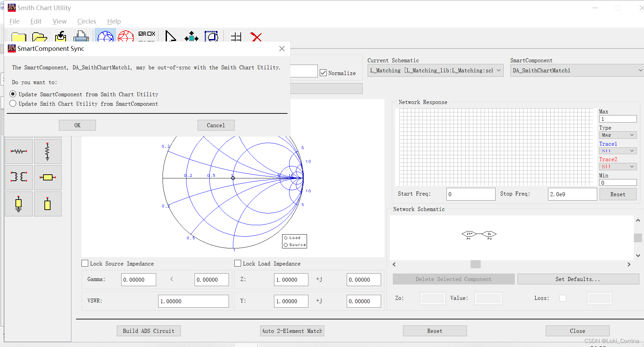This screenshot has width=644, height=347.
Task: Open the Help menu
Action: pyautogui.click(x=114, y=21)
